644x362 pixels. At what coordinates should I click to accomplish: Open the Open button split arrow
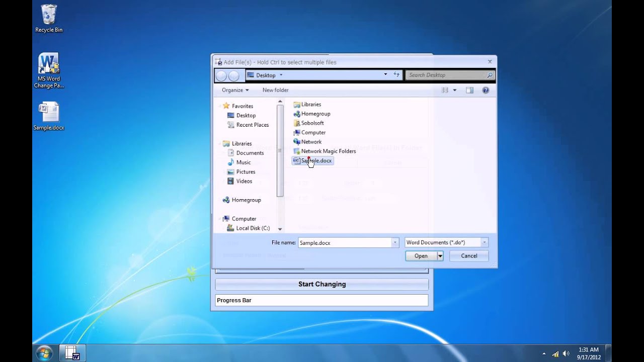(440, 256)
